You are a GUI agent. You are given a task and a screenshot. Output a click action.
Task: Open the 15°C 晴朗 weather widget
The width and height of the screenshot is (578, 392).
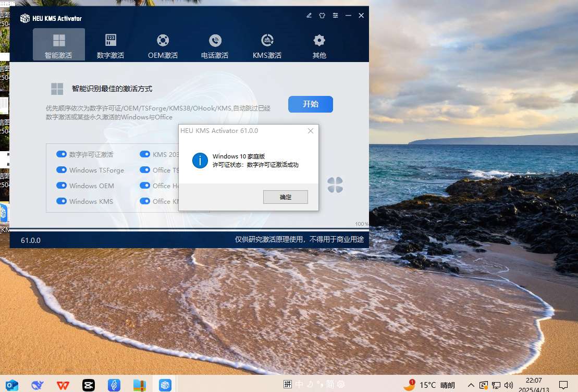[x=429, y=385]
